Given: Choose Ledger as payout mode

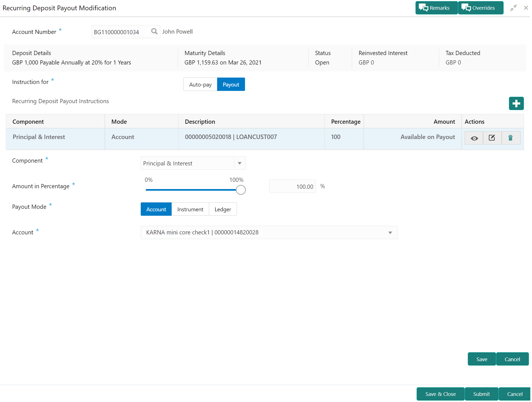Looking at the screenshot, I should 223,209.
